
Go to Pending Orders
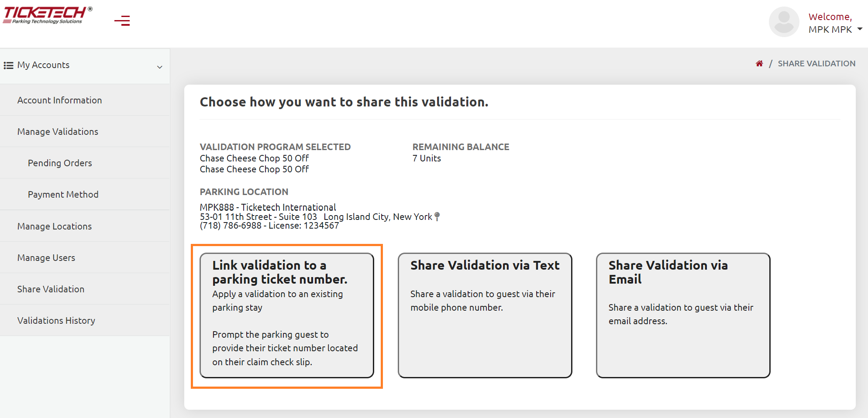(x=85, y=163)
